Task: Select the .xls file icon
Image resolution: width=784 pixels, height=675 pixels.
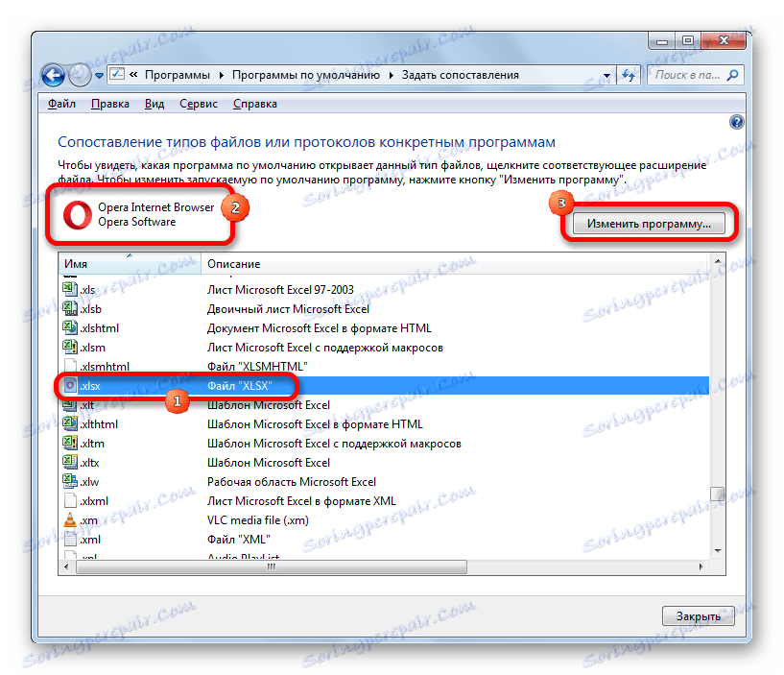Action: [x=69, y=289]
